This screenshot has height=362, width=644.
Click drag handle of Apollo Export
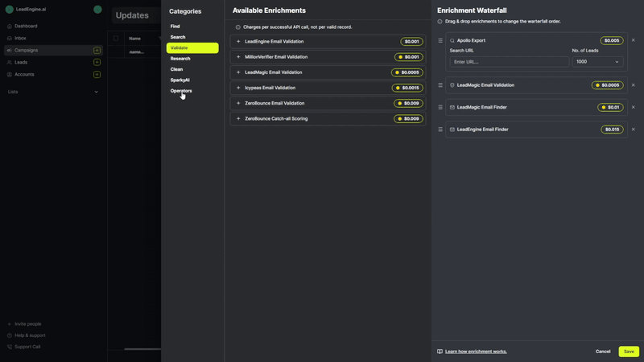click(440, 41)
